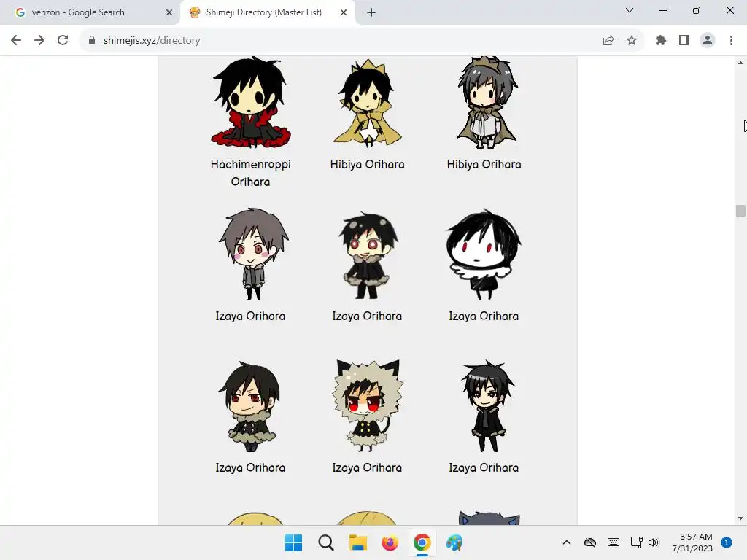Image resolution: width=747 pixels, height=560 pixels.
Task: Reload the Shimeji Directory page
Action: [x=63, y=41]
